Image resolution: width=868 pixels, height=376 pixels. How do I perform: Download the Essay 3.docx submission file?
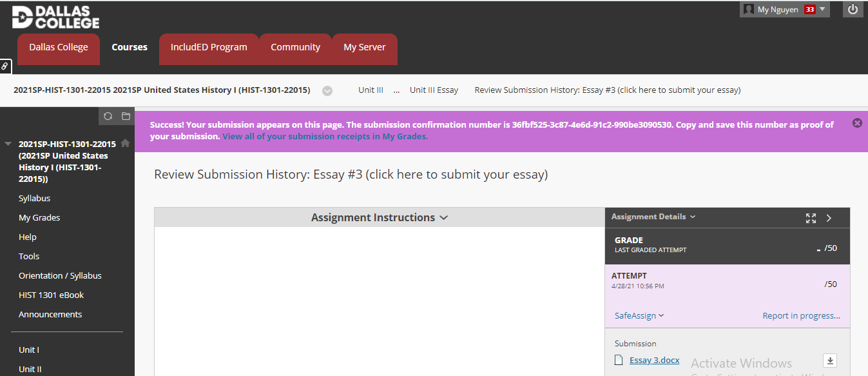click(x=830, y=361)
